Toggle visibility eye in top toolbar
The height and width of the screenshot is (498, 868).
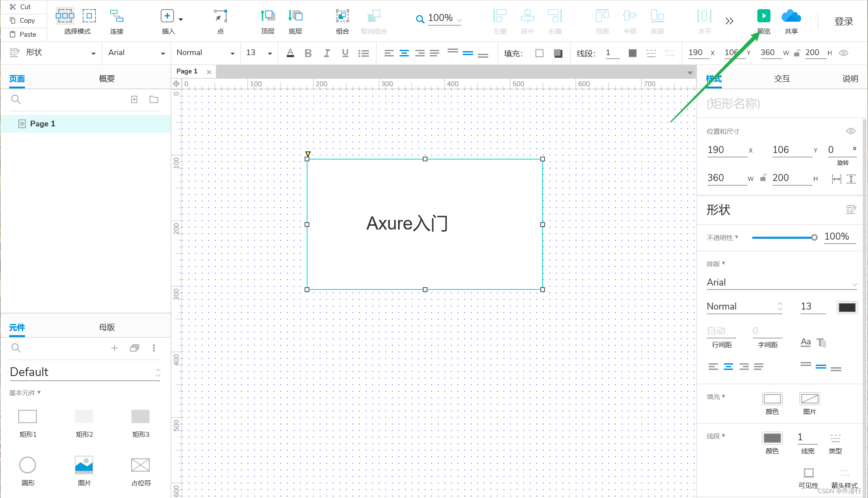843,53
